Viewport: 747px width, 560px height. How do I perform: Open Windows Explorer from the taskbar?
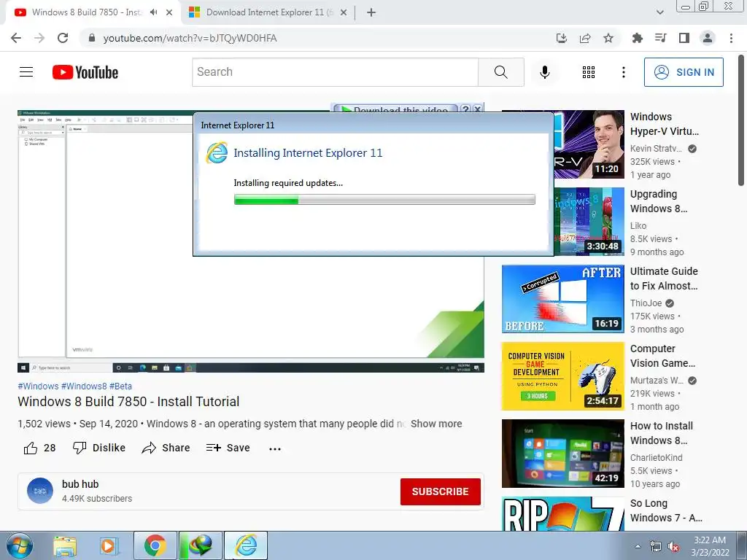point(65,546)
